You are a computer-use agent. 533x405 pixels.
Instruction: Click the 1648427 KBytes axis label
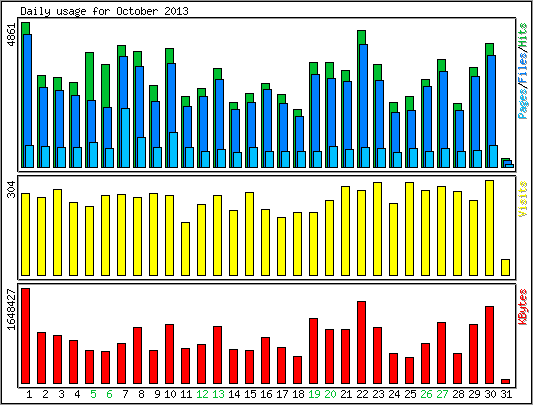pyautogui.click(x=12, y=309)
